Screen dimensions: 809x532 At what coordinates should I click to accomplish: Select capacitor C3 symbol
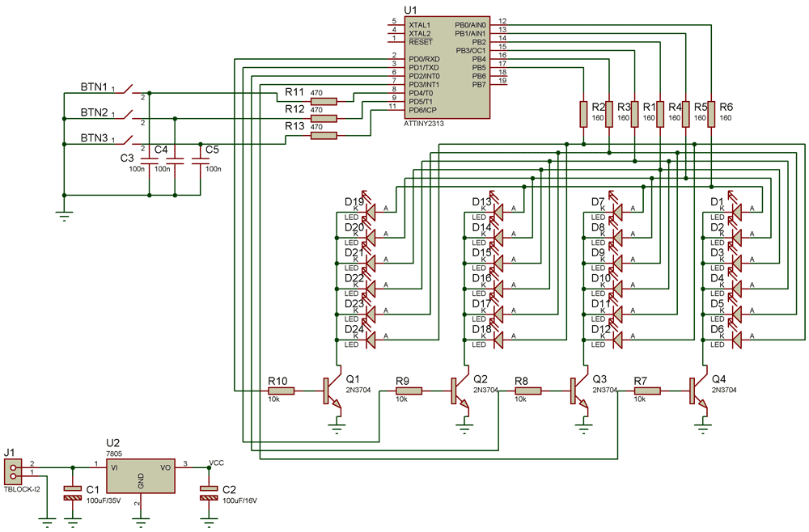pos(149,162)
